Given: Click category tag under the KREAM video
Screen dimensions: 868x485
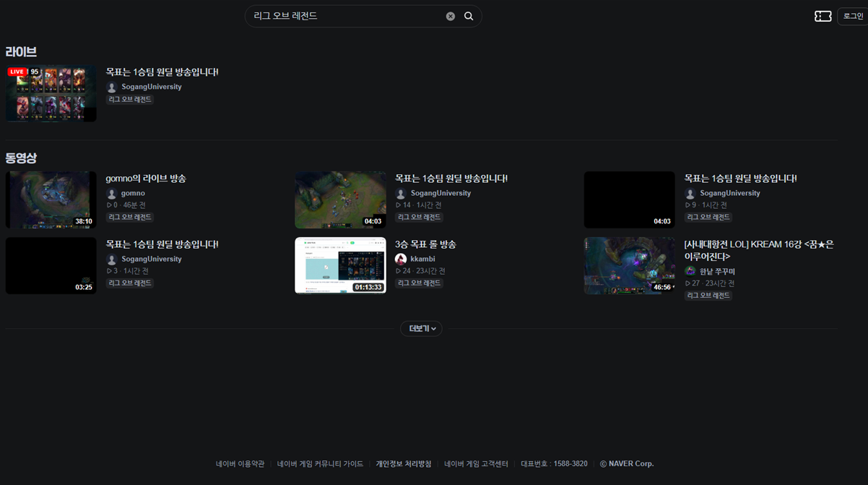Looking at the screenshot, I should (708, 296).
